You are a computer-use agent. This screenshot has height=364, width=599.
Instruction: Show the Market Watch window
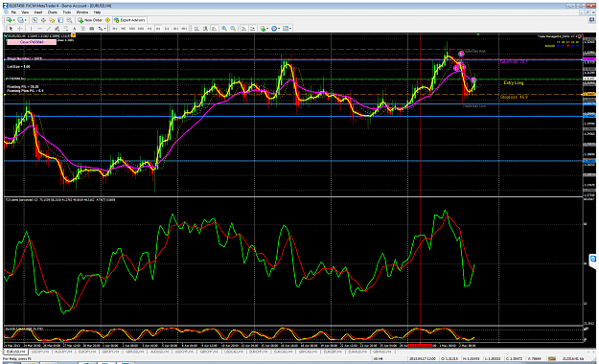(35, 20)
